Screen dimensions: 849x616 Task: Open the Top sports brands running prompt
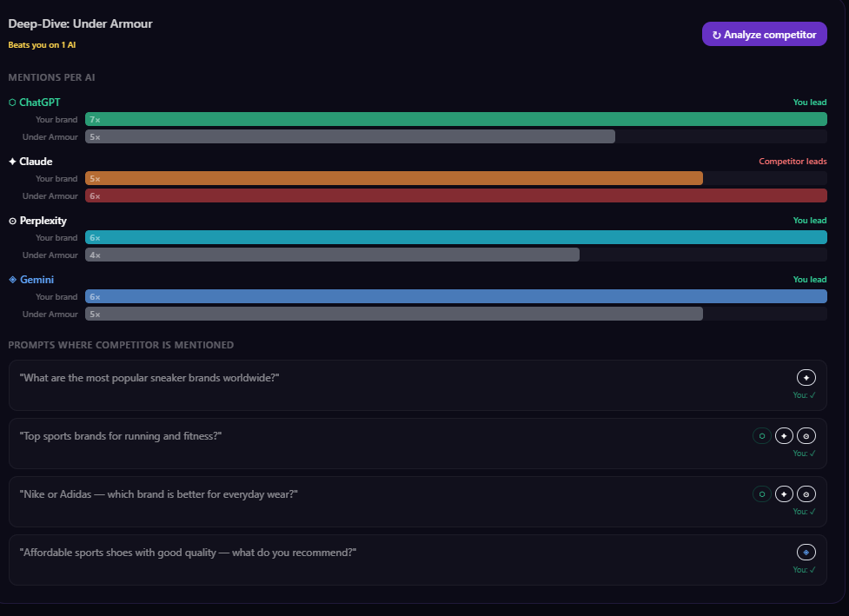(x=417, y=443)
